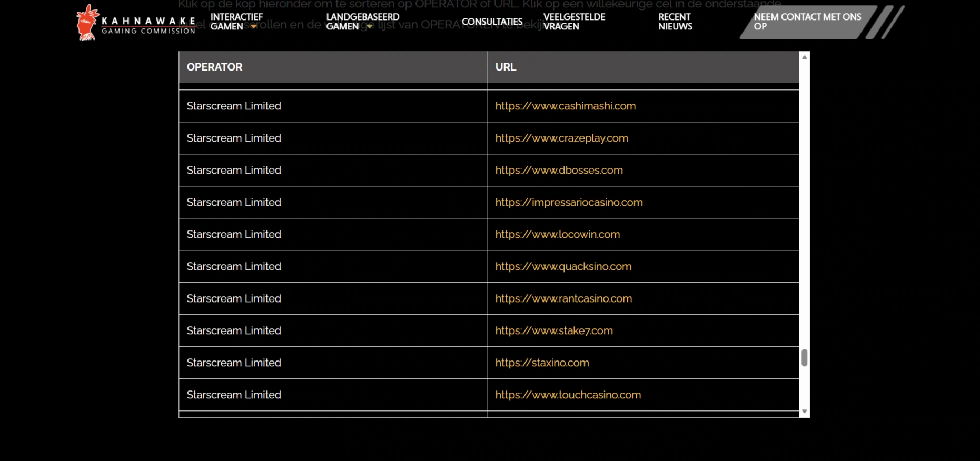Select Starscream Limited in the impressariocasino row
Screen dimensions: 980x461
coord(234,202)
